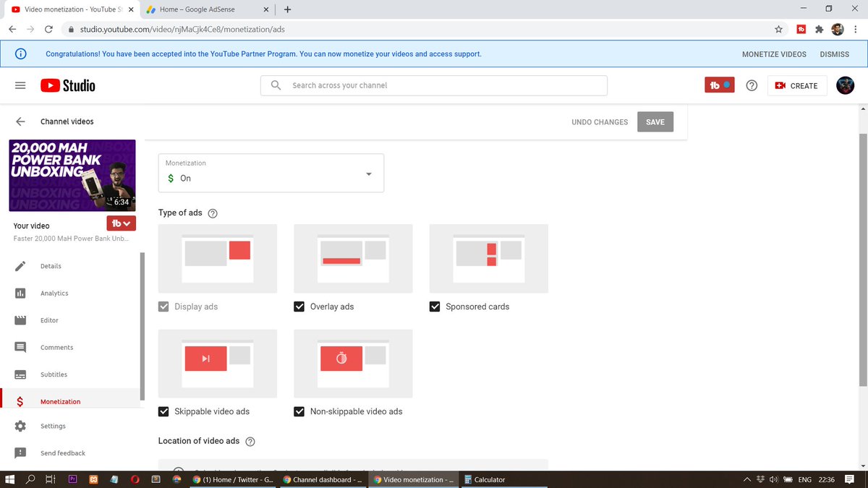This screenshot has height=488, width=868.
Task: Open the Comments icon in sidebar
Action: (x=20, y=347)
